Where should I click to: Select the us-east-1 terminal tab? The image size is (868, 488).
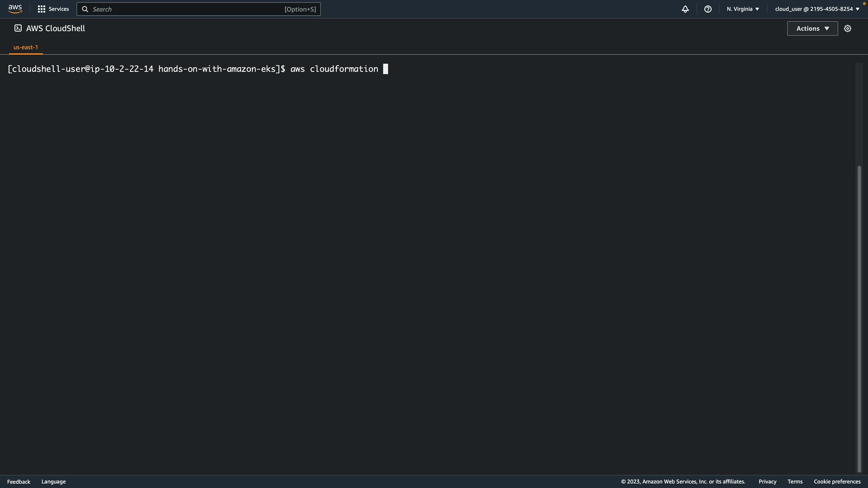[x=26, y=47]
